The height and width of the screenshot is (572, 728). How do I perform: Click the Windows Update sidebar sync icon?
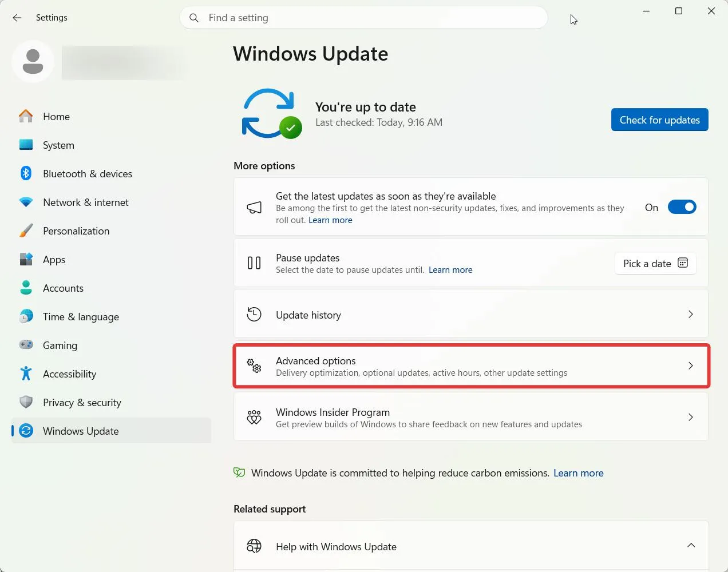coord(26,431)
